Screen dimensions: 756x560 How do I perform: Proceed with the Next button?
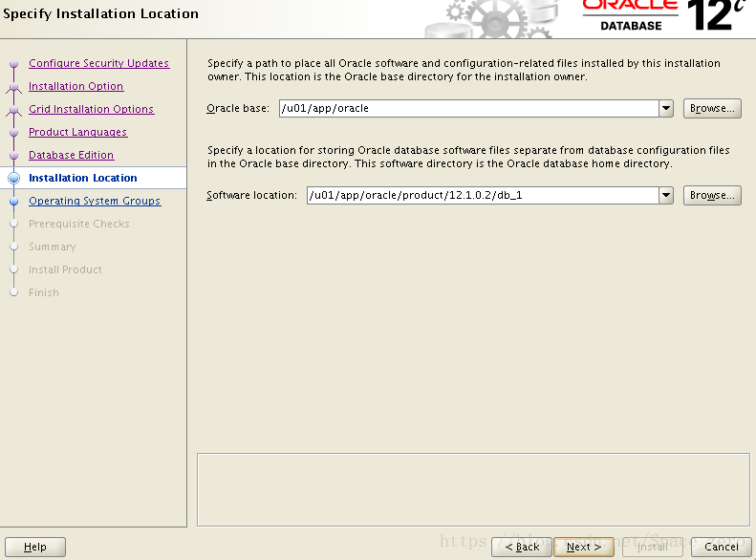584,547
